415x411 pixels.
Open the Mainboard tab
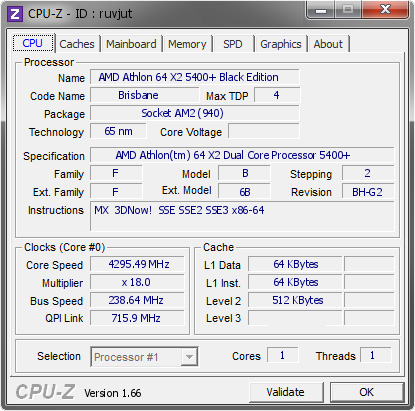[x=131, y=44]
